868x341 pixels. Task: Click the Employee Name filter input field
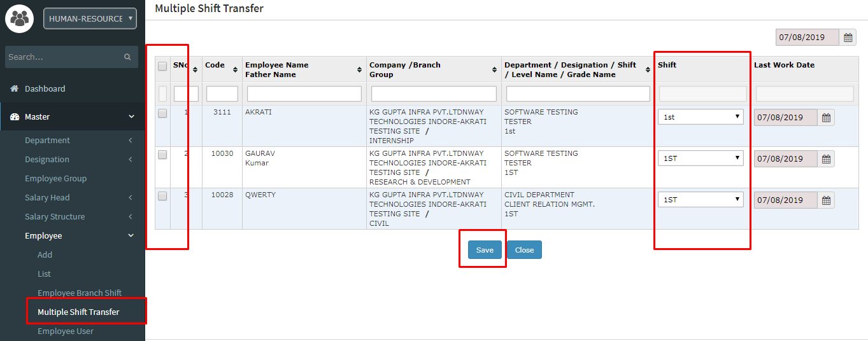pos(304,94)
